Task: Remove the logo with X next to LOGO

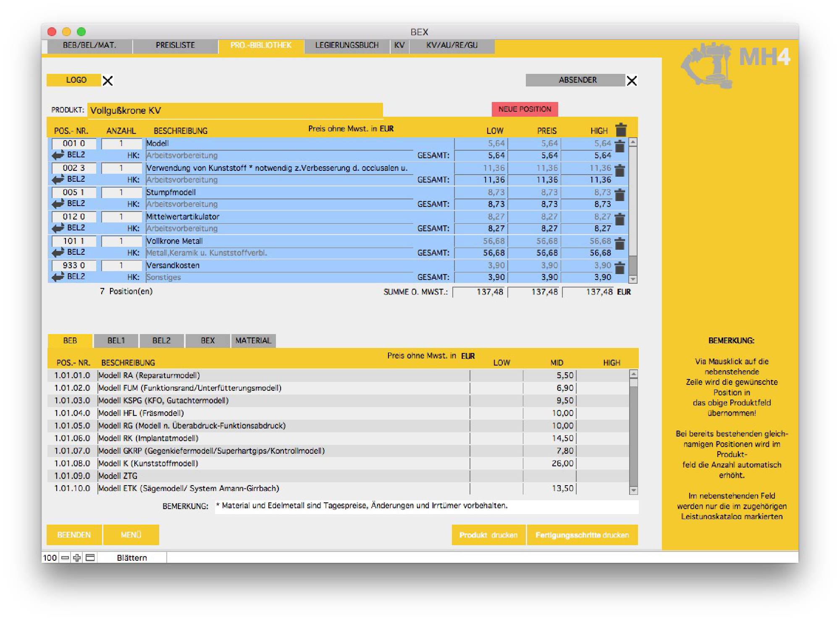Action: pyautogui.click(x=108, y=81)
